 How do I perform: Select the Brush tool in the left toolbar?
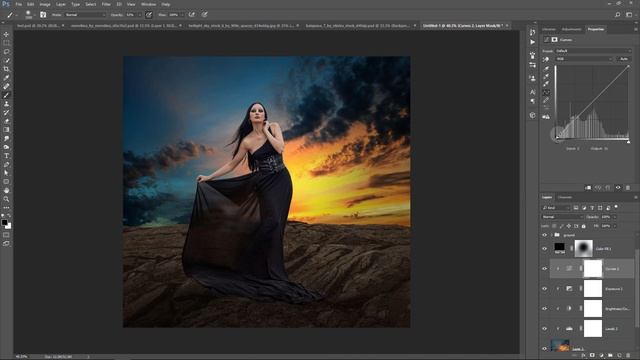point(6,95)
